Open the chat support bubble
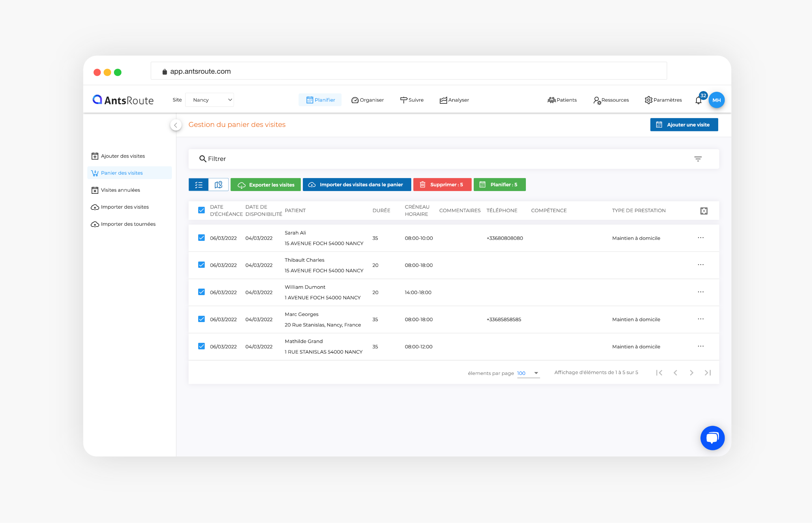The height and width of the screenshot is (523, 812). coord(712,438)
